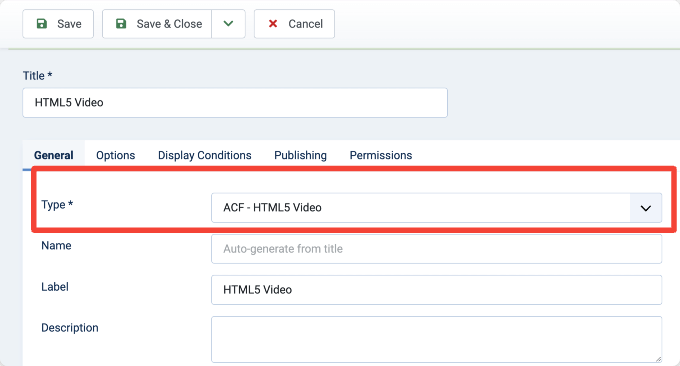The image size is (680, 366).
Task: Switch to the Options tab
Action: tap(116, 155)
